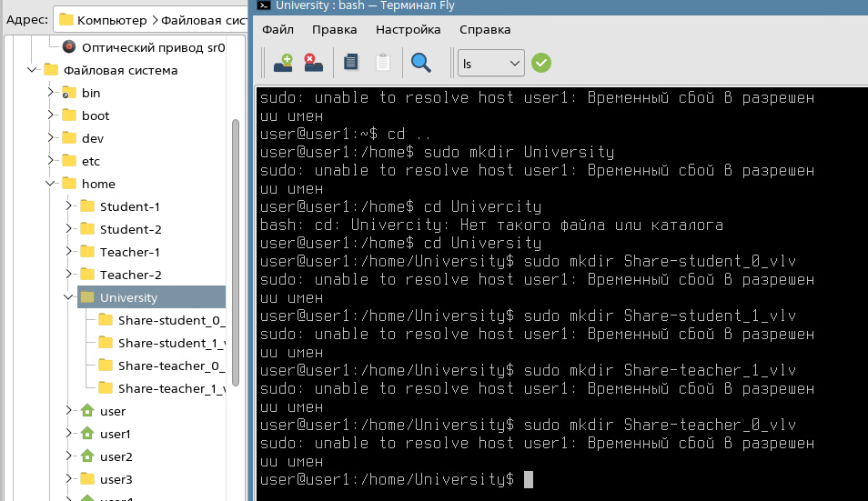Open the 'ls' command dropdown
The width and height of the screenshot is (868, 501).
tap(491, 63)
